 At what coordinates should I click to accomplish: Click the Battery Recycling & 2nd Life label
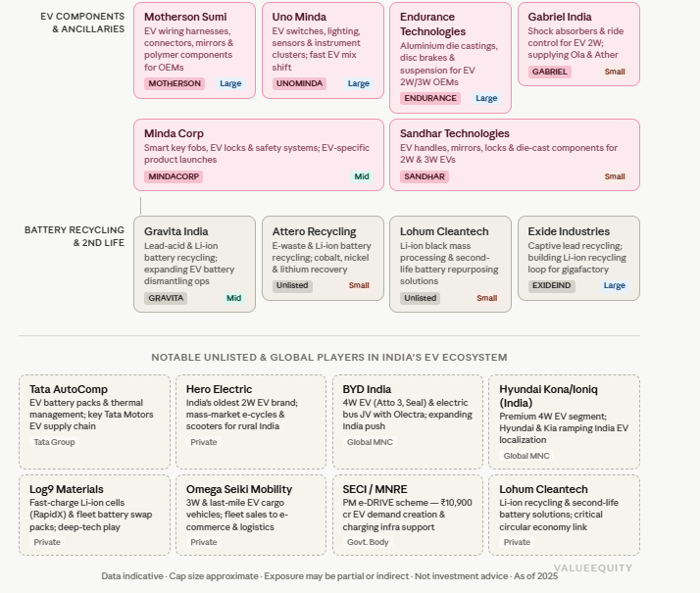[75, 236]
